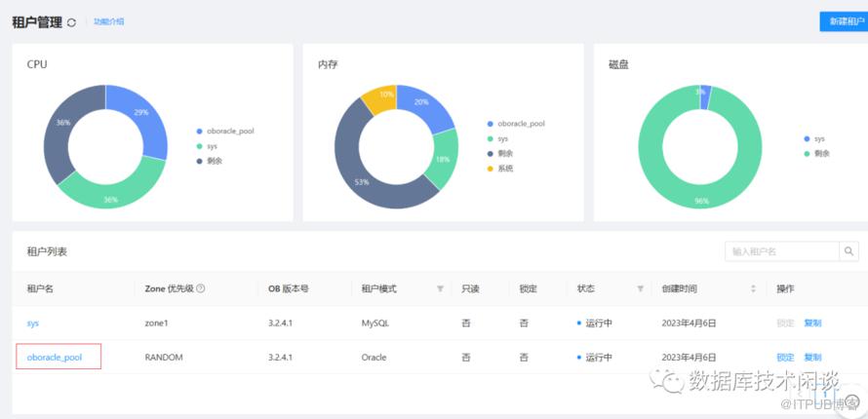Toggle 剩余 legend item in disk chart
The image size is (868, 419).
tap(816, 154)
